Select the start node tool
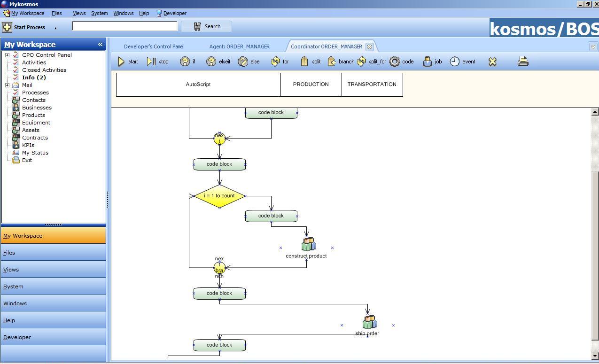The image size is (599, 364). (127, 62)
